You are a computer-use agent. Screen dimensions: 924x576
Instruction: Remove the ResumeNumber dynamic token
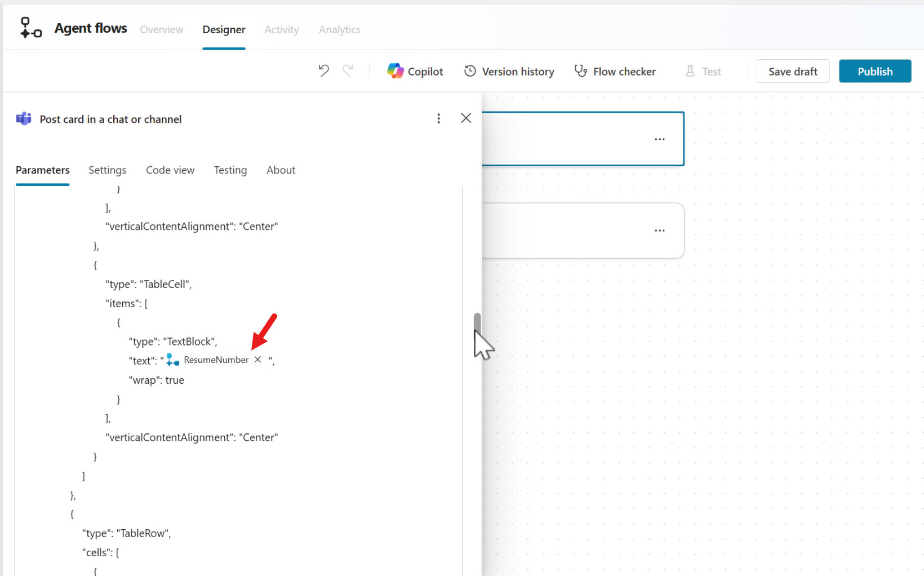(x=258, y=360)
